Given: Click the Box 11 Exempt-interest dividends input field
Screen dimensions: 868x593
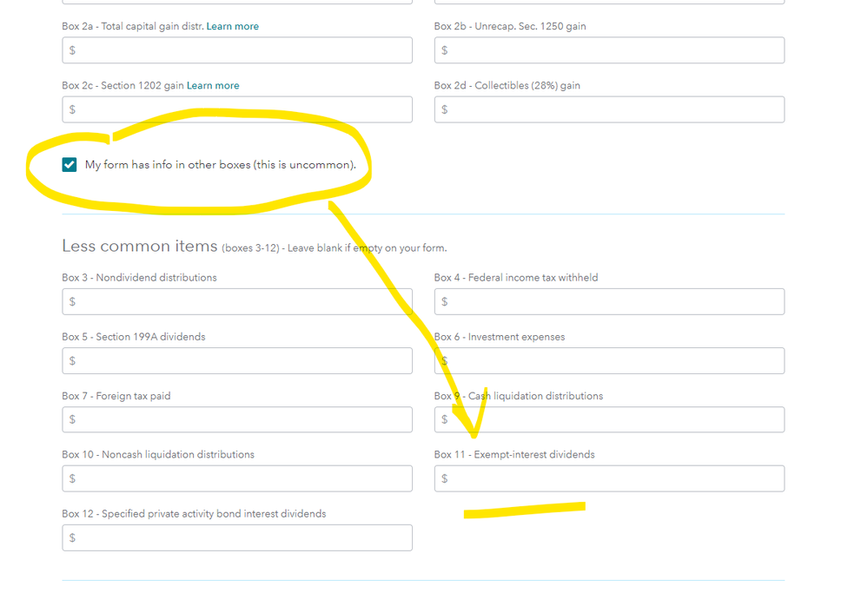Looking at the screenshot, I should [x=609, y=479].
